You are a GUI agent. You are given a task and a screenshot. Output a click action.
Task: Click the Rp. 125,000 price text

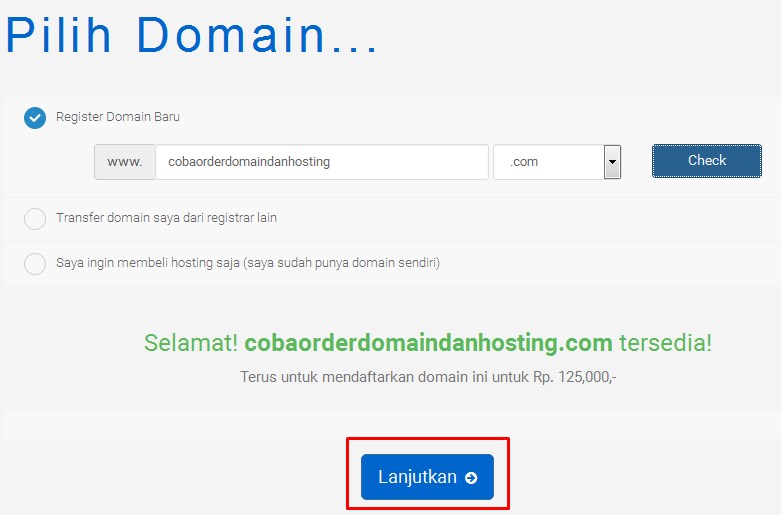[575, 377]
